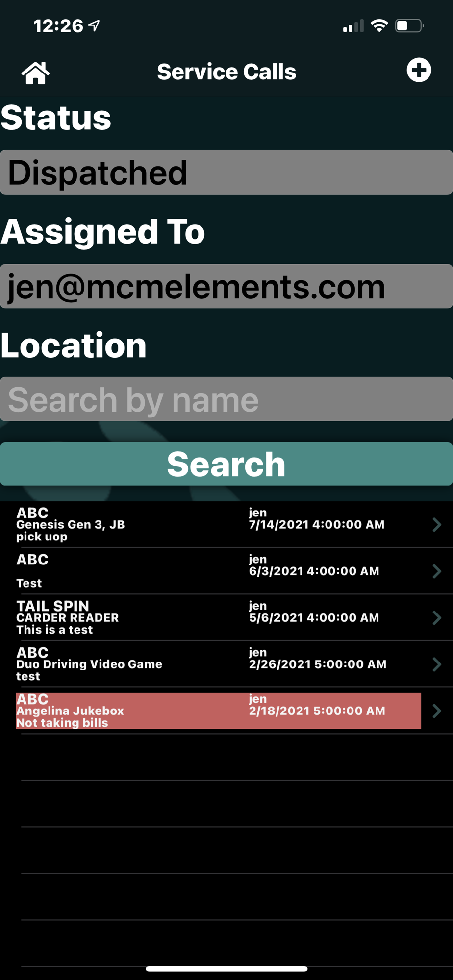Select 'Duo Driving Video Game' call
Viewport: 453px width, 980px height.
coord(226,664)
